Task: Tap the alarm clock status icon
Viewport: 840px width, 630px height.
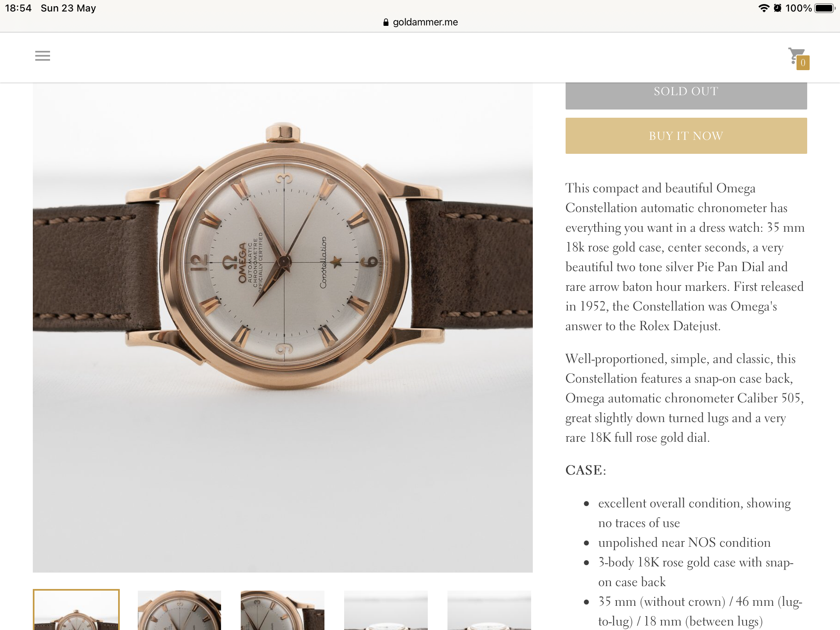Action: point(777,8)
